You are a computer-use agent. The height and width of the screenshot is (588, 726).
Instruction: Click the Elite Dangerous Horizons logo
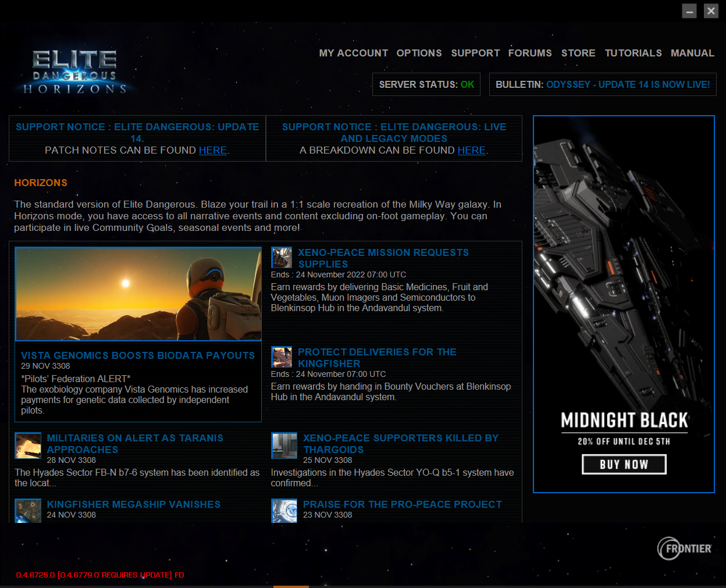pyautogui.click(x=74, y=72)
